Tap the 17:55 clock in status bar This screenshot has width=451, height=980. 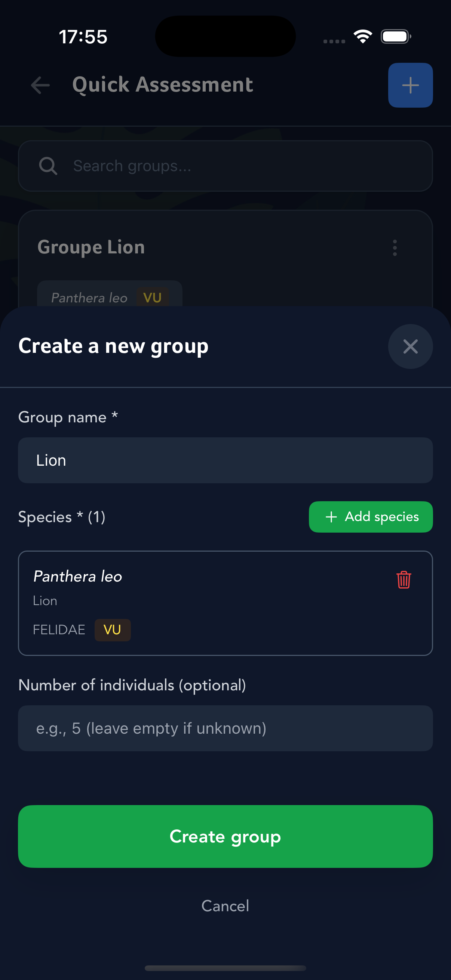point(83,37)
